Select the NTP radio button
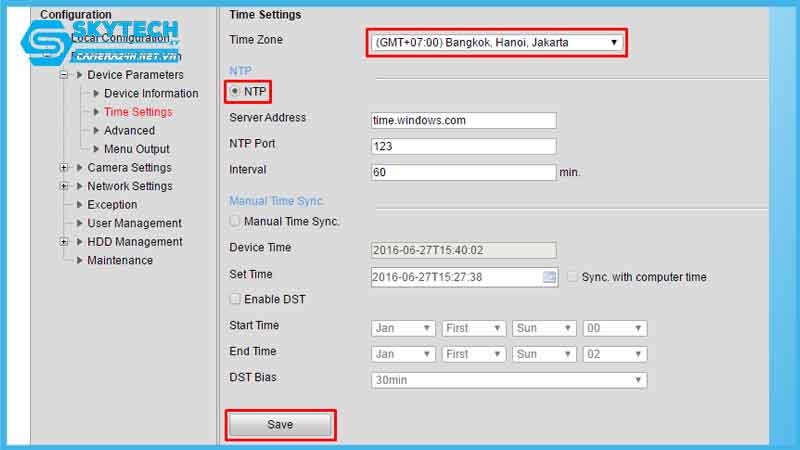 pos(235,91)
